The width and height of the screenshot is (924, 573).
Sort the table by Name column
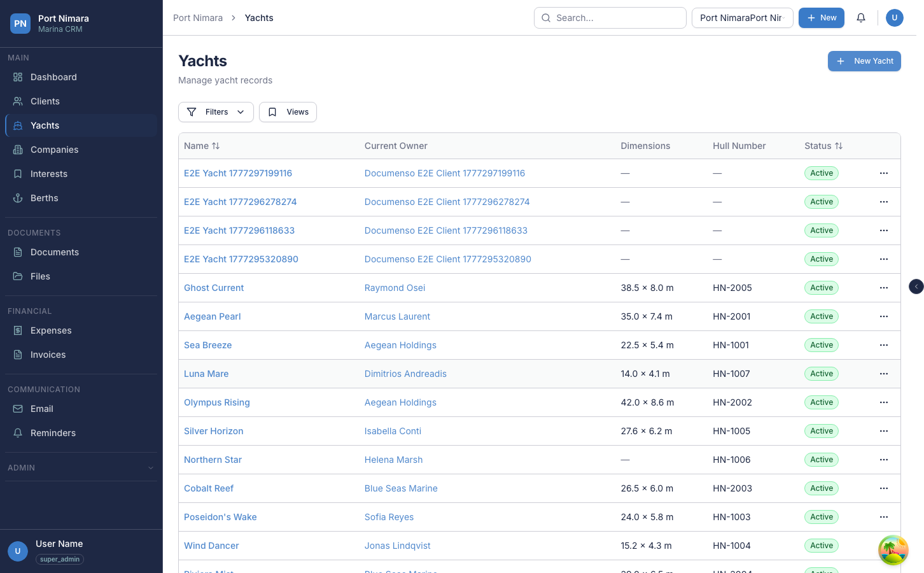click(202, 146)
